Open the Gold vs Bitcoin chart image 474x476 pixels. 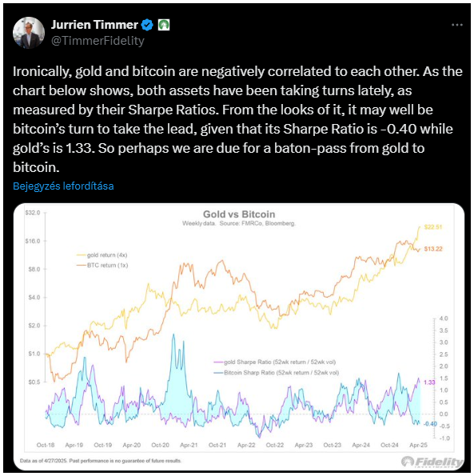tap(239, 336)
